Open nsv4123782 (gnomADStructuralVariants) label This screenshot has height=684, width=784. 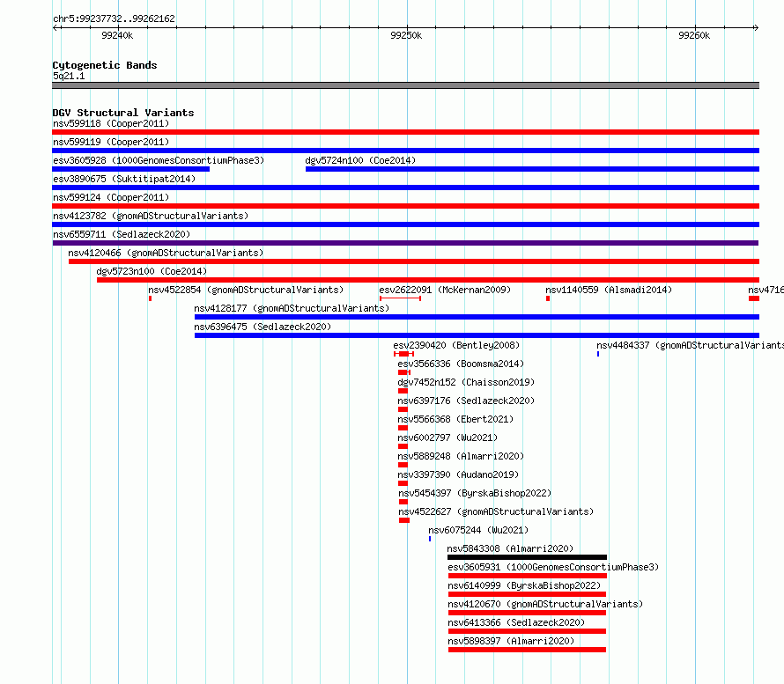point(151,216)
